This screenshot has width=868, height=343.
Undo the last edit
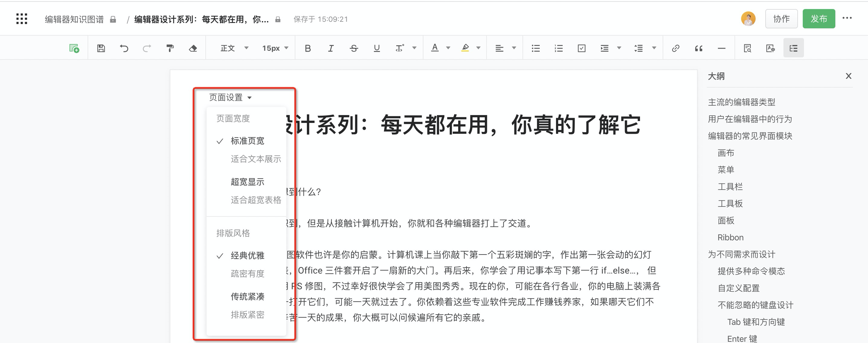click(124, 48)
